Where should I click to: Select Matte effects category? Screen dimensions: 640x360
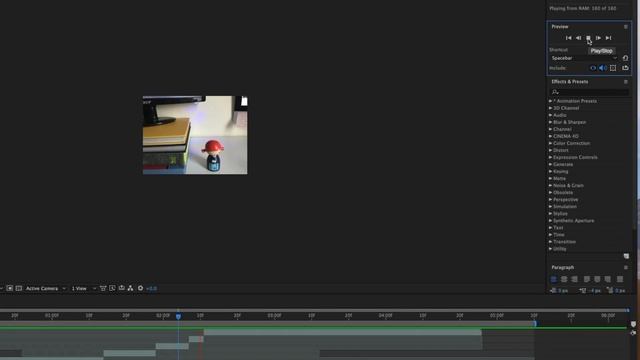pos(559,178)
